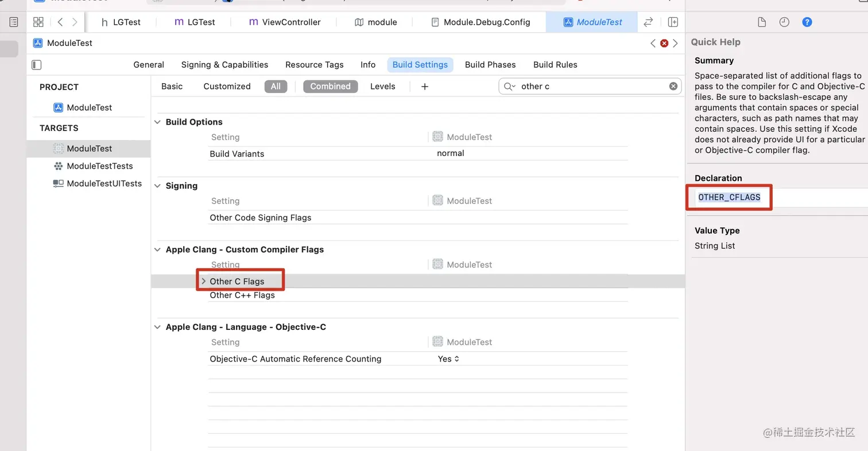Show All build settings
This screenshot has height=451, width=868.
click(276, 87)
